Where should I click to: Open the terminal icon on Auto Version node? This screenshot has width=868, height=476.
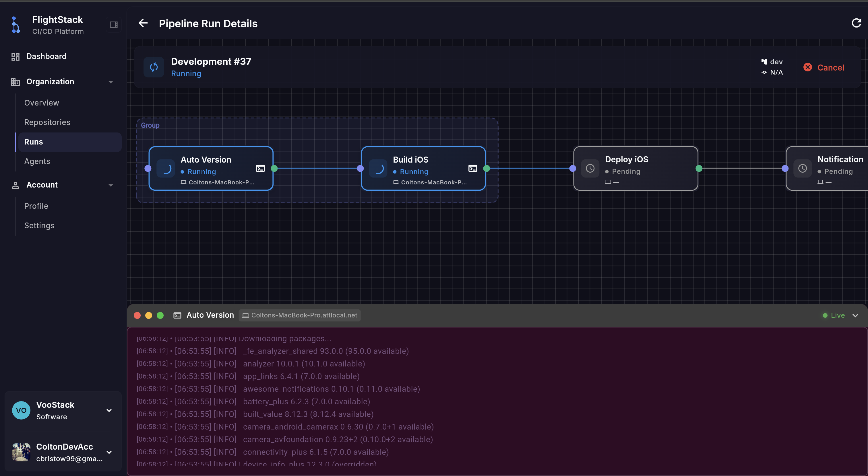260,168
